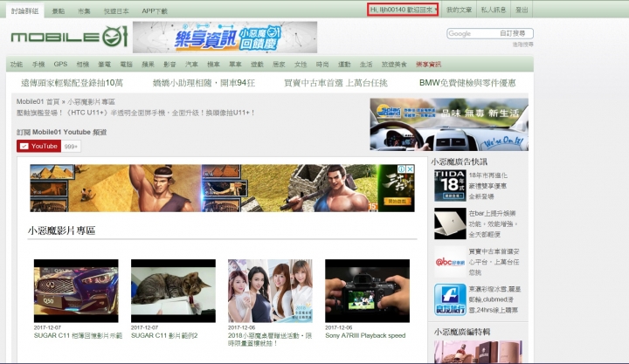The height and width of the screenshot is (364, 629).
Task: Open the 買賣中古車首選安心平台 sidebar text
Action: click(494, 262)
